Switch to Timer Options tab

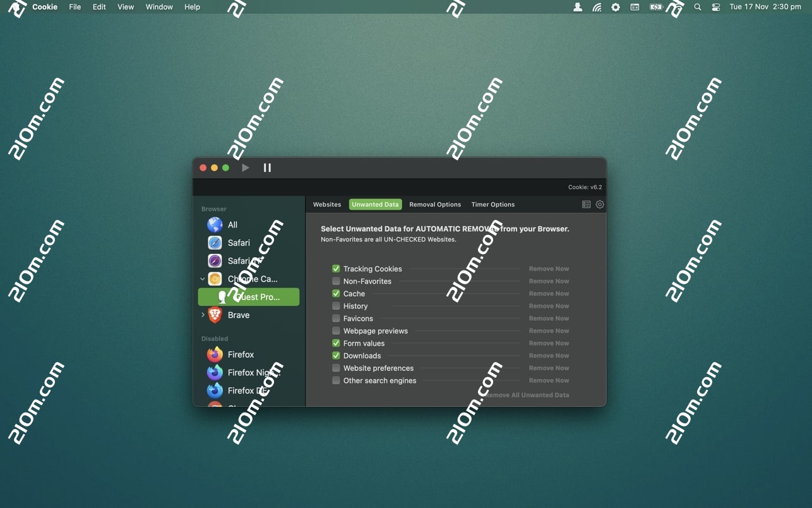click(x=493, y=205)
